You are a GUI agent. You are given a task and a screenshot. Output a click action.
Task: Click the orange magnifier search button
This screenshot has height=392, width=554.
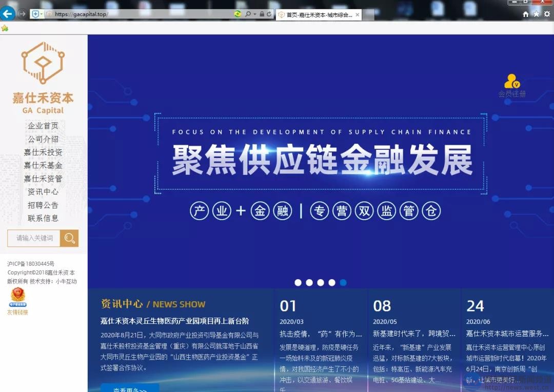70,238
